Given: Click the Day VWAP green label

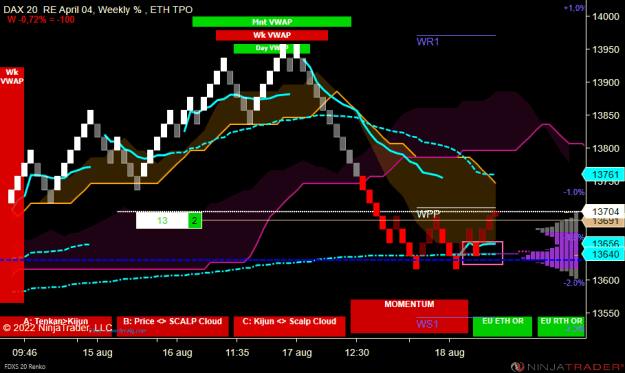Looking at the screenshot, I should [271, 48].
